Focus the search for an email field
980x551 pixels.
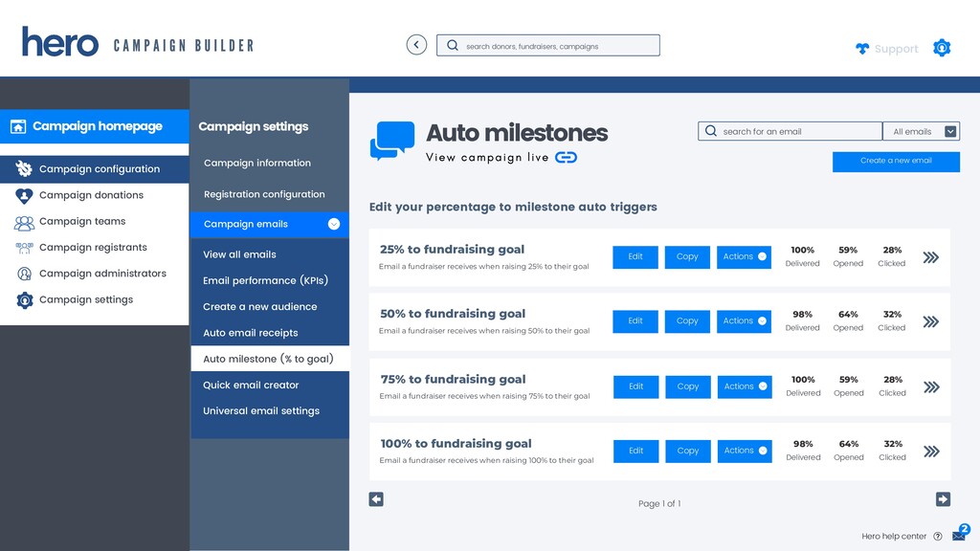(x=790, y=131)
